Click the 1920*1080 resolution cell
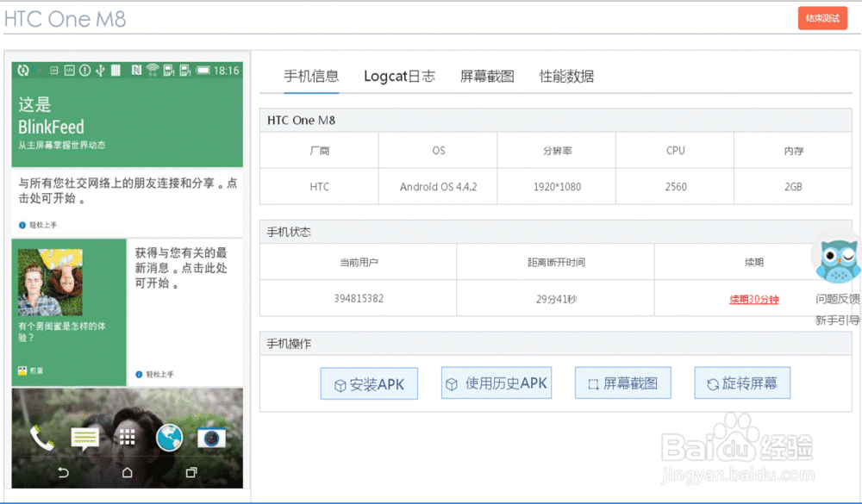 pos(557,187)
